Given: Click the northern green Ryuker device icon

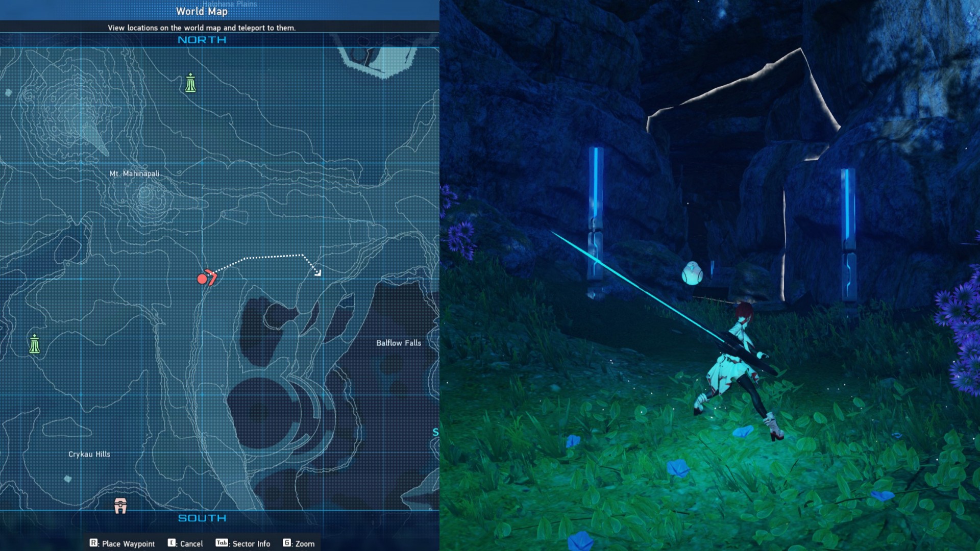Looking at the screenshot, I should point(190,83).
